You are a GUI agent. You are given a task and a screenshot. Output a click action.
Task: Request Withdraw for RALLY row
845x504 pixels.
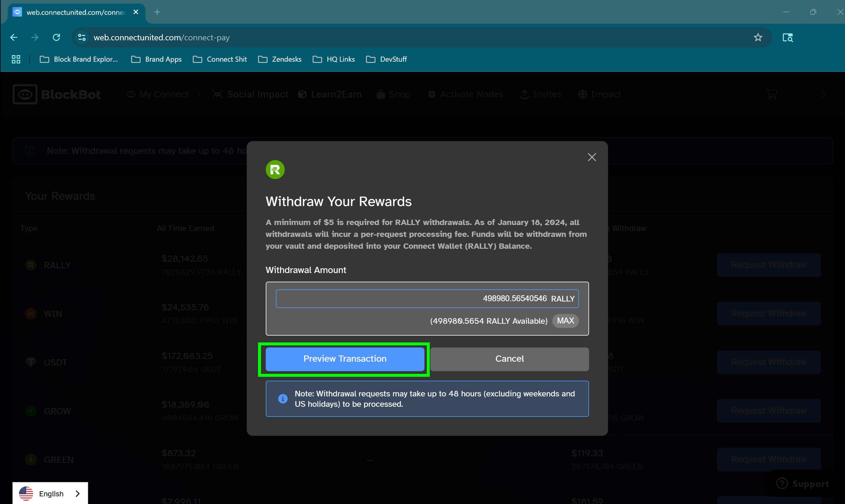769,265
